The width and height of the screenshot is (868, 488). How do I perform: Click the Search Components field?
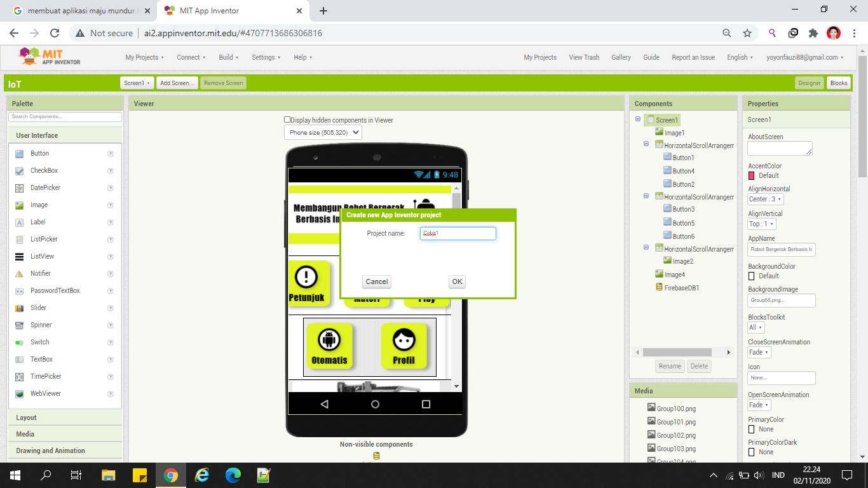tap(65, 117)
